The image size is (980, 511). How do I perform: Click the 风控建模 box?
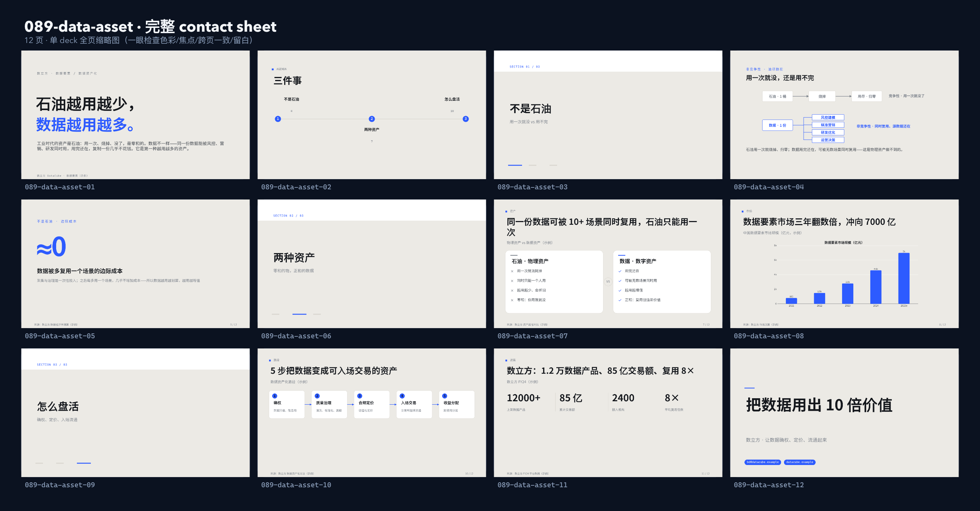click(x=828, y=118)
